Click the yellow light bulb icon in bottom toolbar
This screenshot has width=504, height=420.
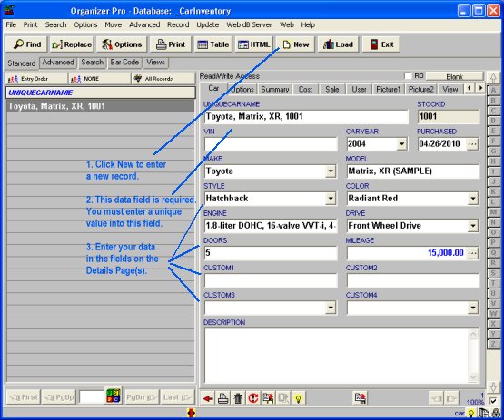pyautogui.click(x=298, y=398)
